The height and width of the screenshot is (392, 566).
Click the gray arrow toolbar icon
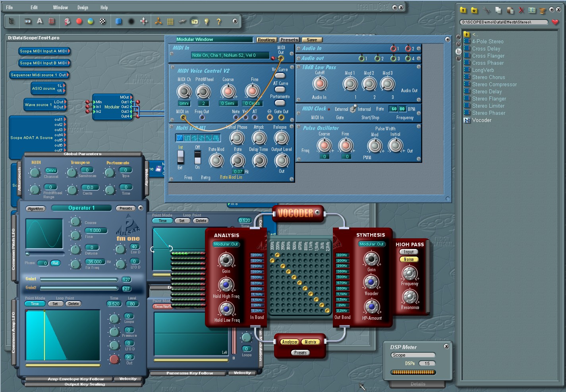tap(182, 21)
